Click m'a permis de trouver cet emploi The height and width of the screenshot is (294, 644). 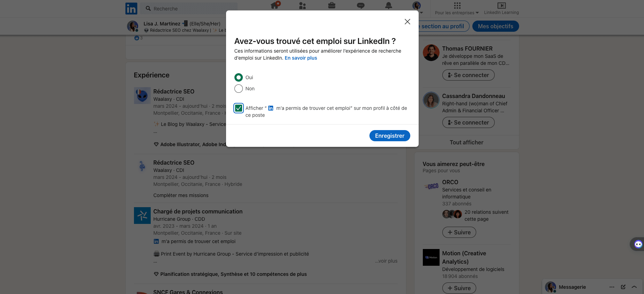pos(198,241)
